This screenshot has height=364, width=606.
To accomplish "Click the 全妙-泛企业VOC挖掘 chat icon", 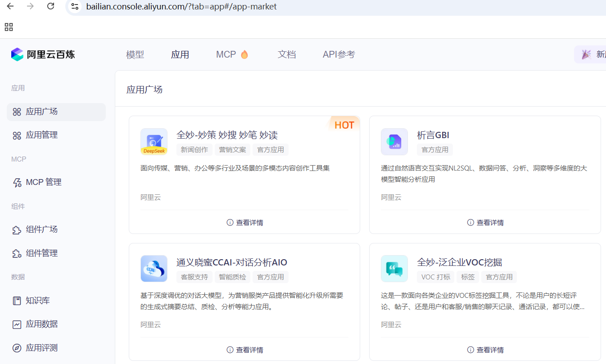I will tap(394, 269).
